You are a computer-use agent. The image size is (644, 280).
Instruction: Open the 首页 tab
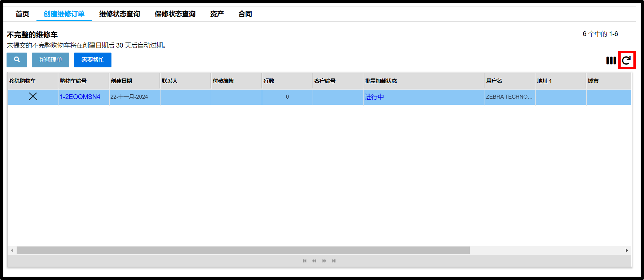22,14
